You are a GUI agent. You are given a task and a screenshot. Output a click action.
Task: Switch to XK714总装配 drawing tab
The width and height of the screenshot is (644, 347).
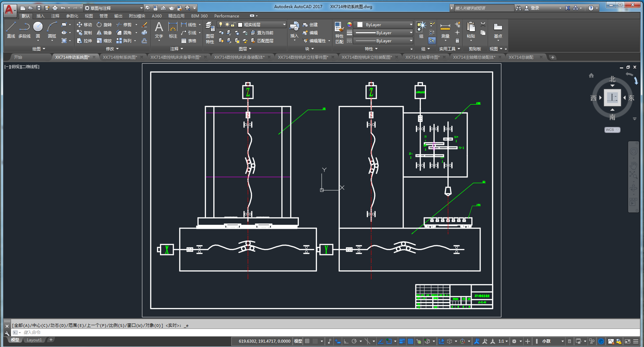[521, 57]
